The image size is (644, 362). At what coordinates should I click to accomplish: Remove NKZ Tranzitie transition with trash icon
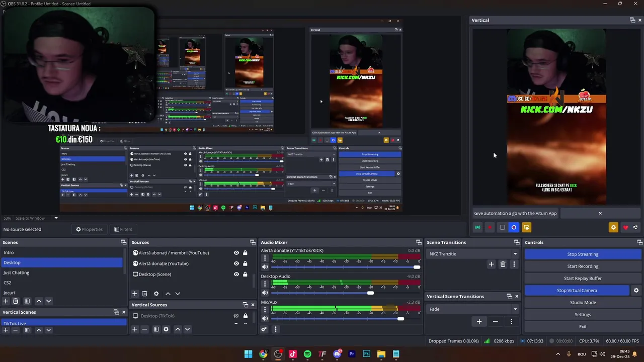503,264
